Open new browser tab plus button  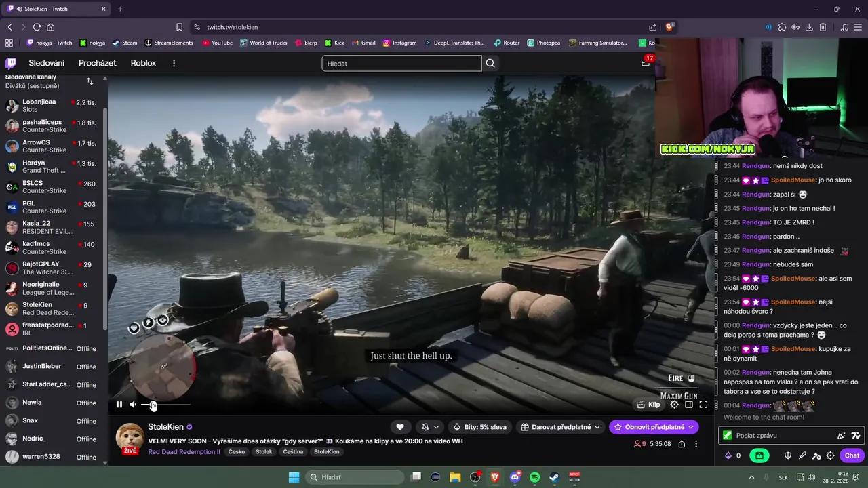[120, 9]
